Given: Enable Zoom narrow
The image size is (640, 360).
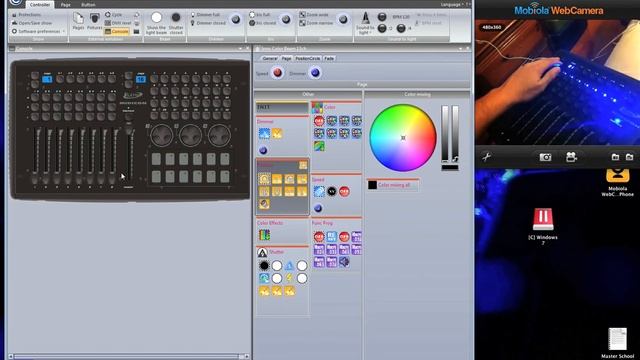Looking at the screenshot, I should click(316, 23).
